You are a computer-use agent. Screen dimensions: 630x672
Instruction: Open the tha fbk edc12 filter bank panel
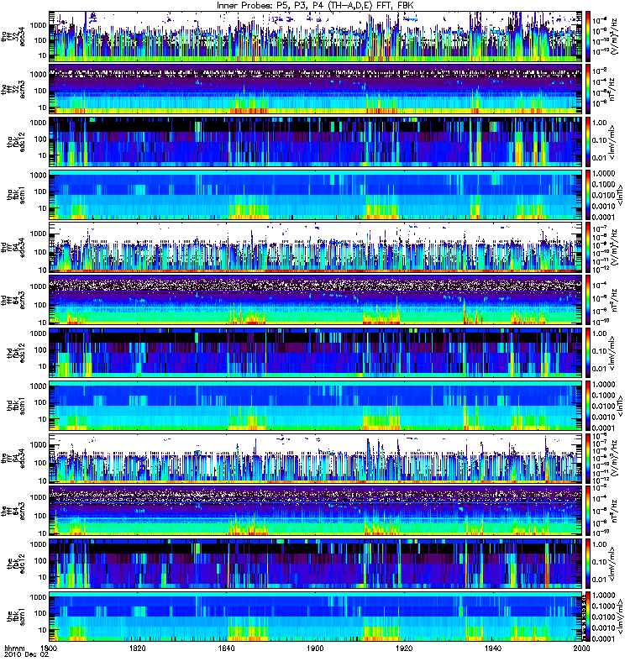316,141
